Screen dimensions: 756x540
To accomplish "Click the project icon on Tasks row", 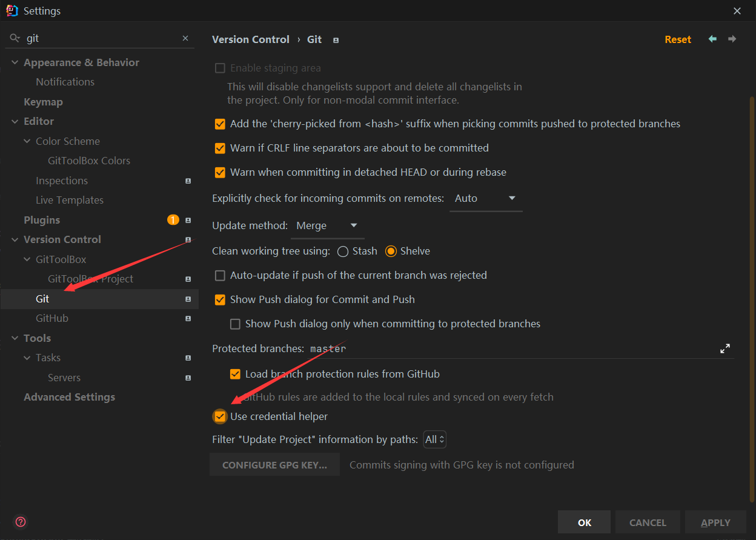I will (x=188, y=358).
